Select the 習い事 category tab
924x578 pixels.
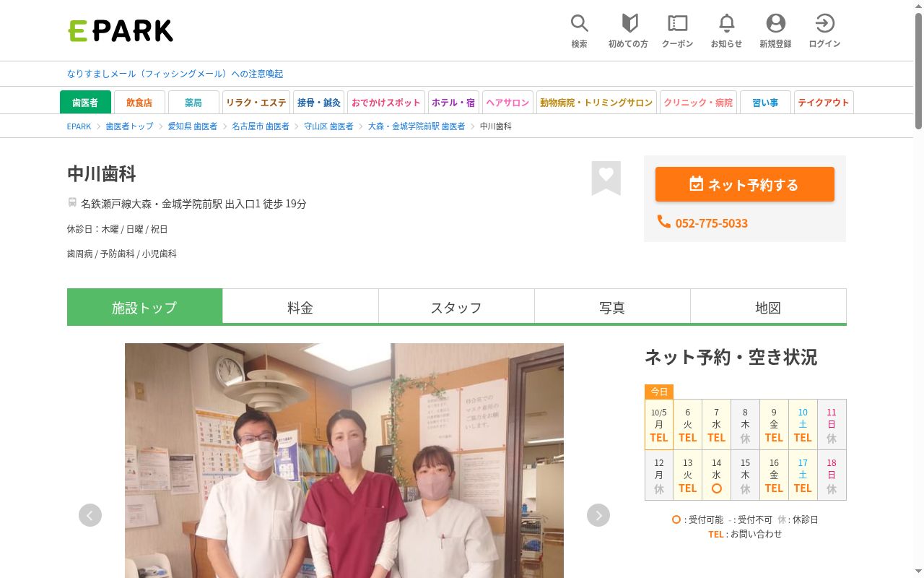tap(765, 103)
